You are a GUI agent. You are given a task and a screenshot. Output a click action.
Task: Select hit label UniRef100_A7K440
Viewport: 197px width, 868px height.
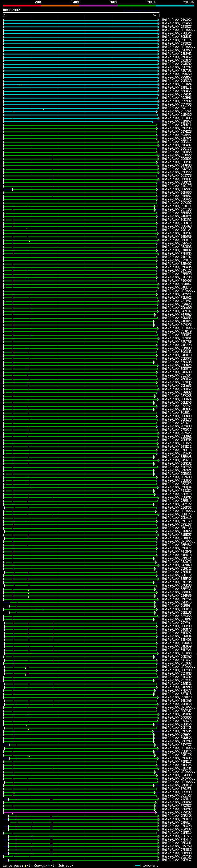click(177, 840)
